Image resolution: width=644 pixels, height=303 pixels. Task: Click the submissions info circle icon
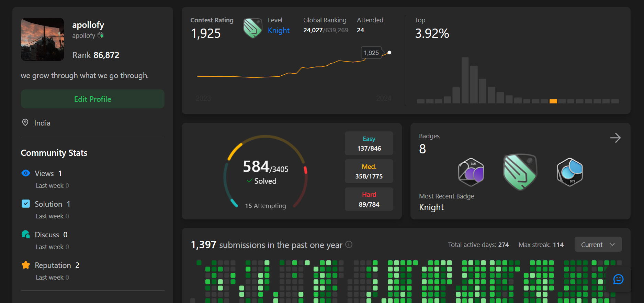(349, 245)
